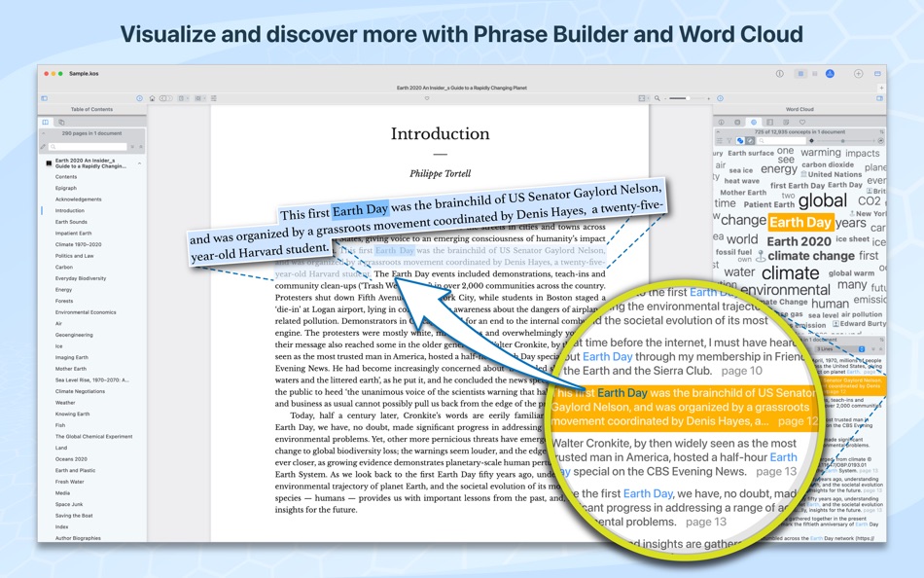Select the book tab in Table of Contents

pyautogui.click(x=46, y=122)
